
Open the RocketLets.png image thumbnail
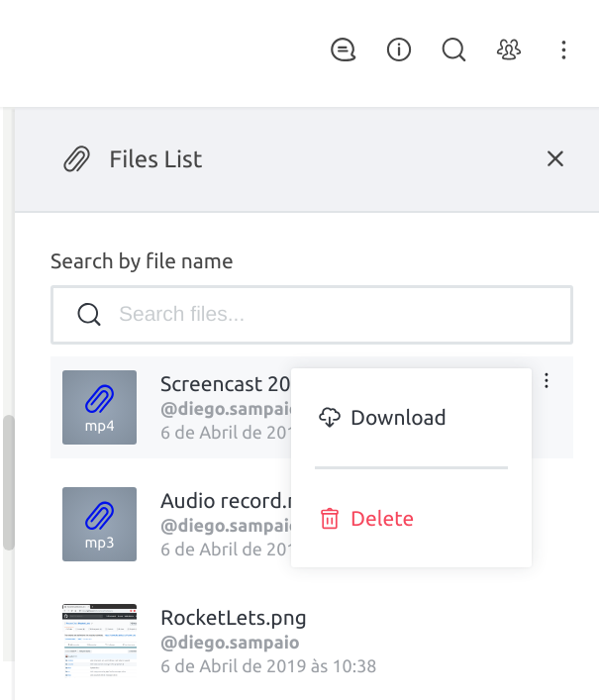(x=100, y=641)
